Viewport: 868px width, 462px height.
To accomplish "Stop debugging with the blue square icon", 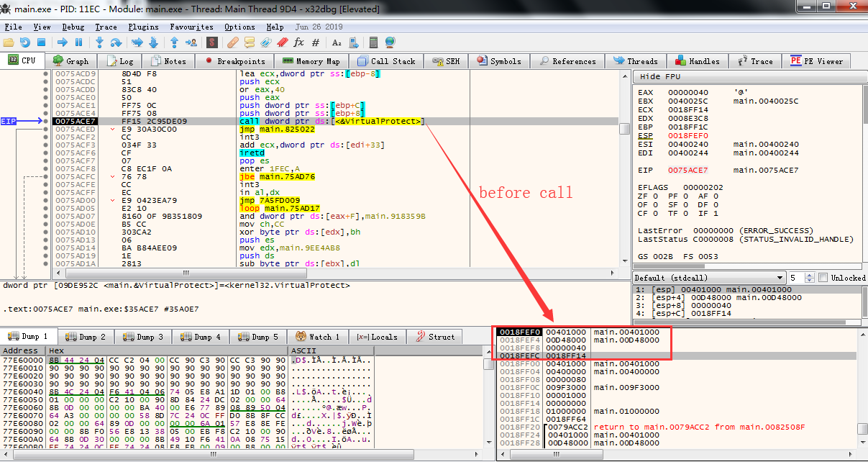I will 42,42.
